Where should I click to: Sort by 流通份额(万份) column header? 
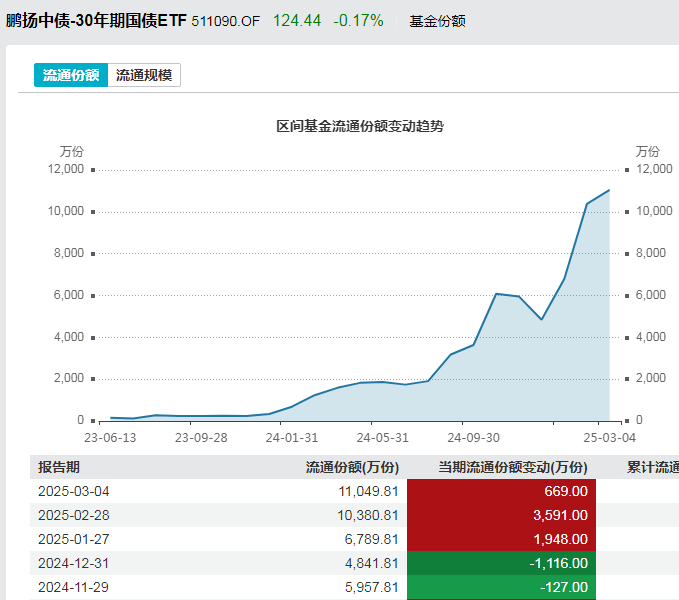click(x=352, y=467)
